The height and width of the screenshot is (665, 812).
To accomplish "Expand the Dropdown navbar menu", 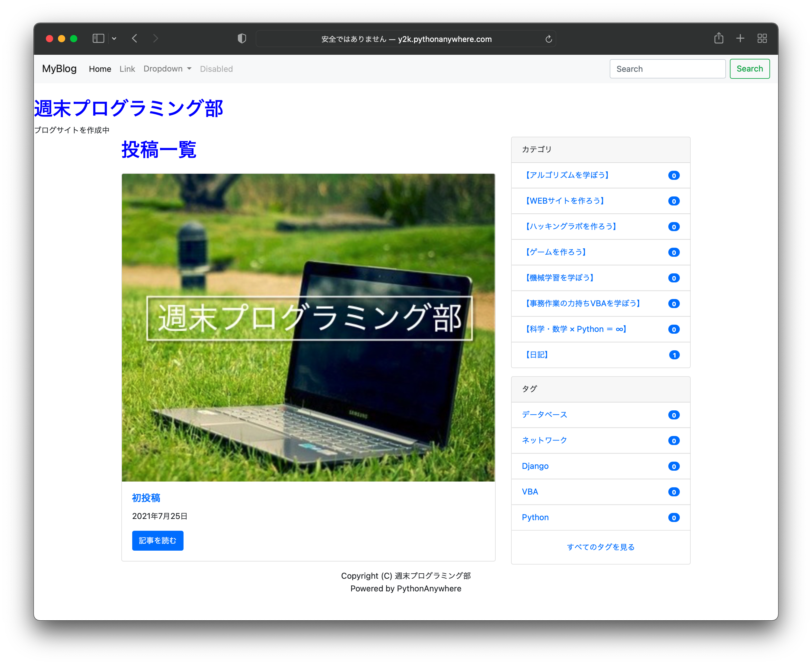I will 168,69.
